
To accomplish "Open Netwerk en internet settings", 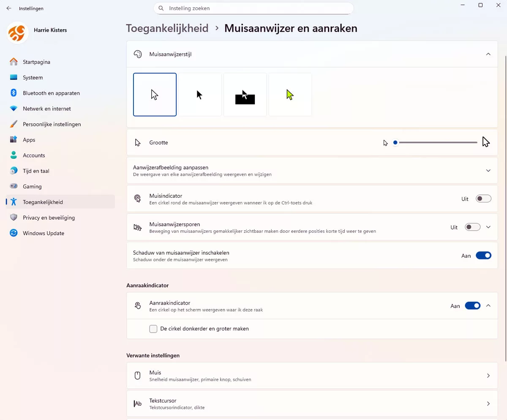I will point(46,109).
